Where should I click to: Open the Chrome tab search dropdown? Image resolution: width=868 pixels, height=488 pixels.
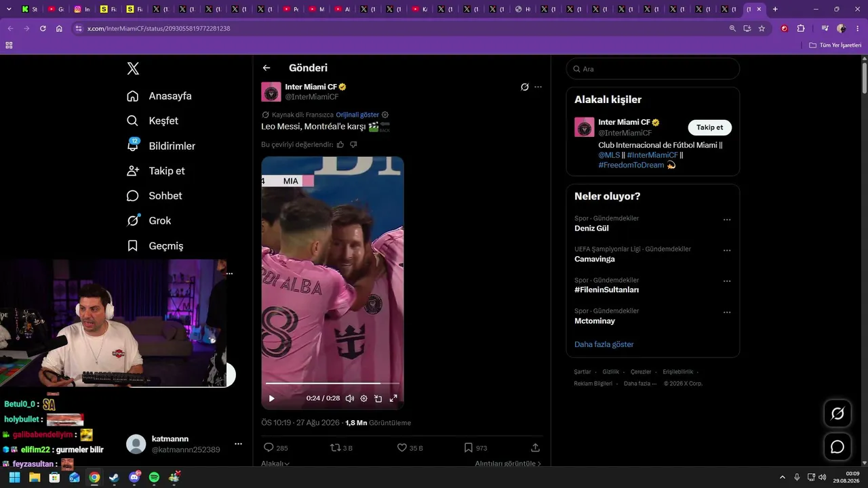coord(9,9)
